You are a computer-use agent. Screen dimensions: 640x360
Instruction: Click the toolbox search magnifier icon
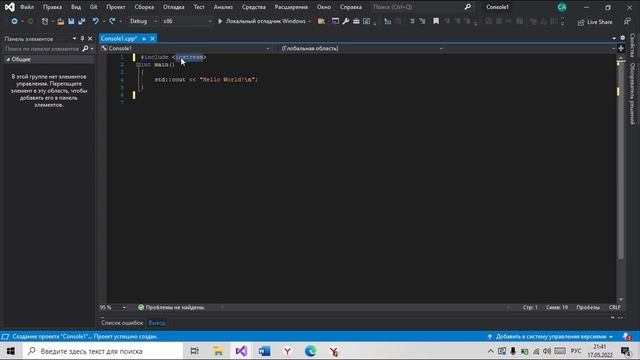(85, 49)
